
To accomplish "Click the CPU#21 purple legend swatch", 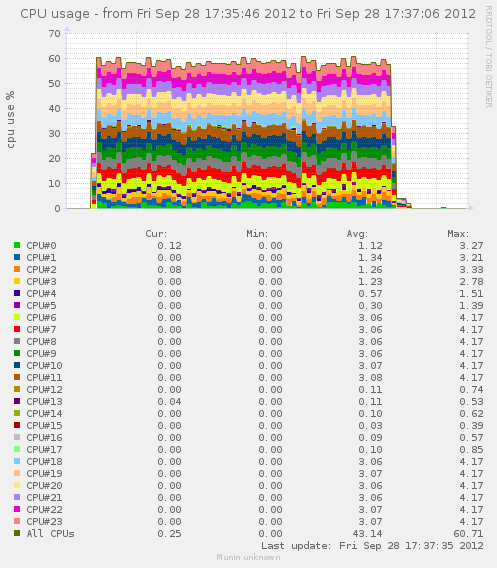I will 17,497.
